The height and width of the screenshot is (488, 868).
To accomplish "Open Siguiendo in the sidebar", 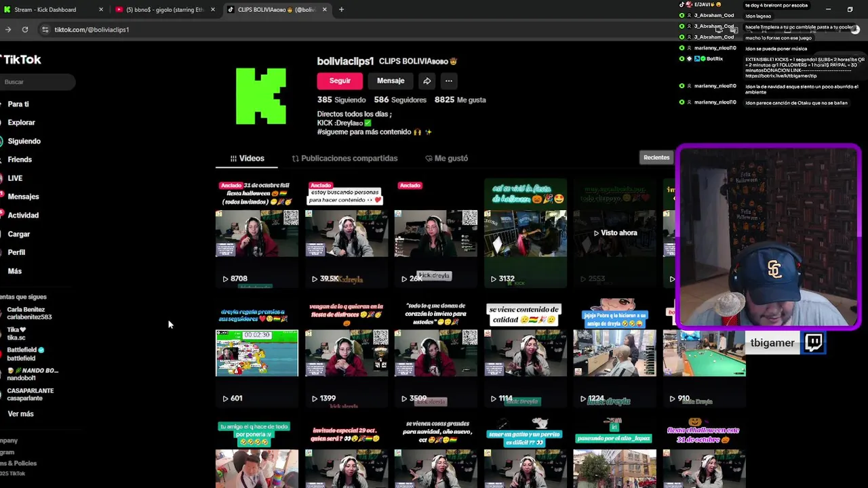I will (24, 141).
